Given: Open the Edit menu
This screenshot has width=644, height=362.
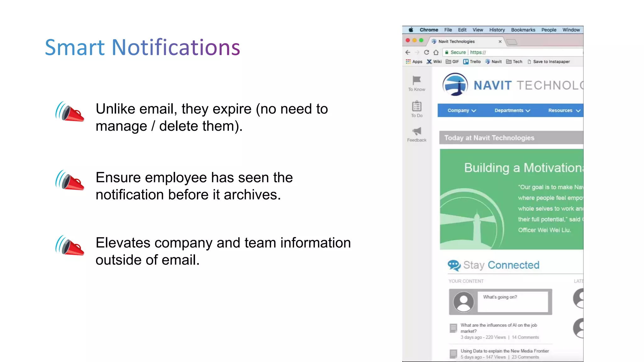Looking at the screenshot, I should 462,30.
